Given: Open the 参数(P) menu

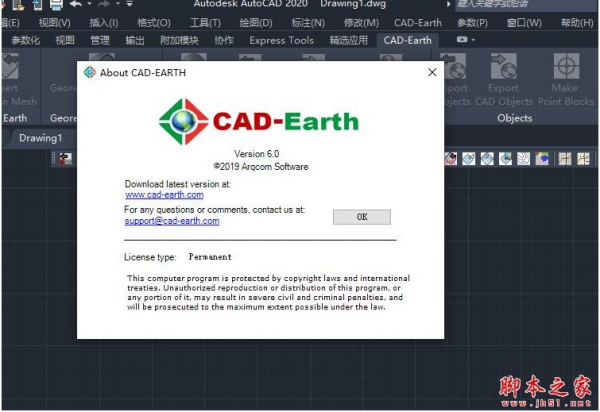Looking at the screenshot, I should 472,23.
